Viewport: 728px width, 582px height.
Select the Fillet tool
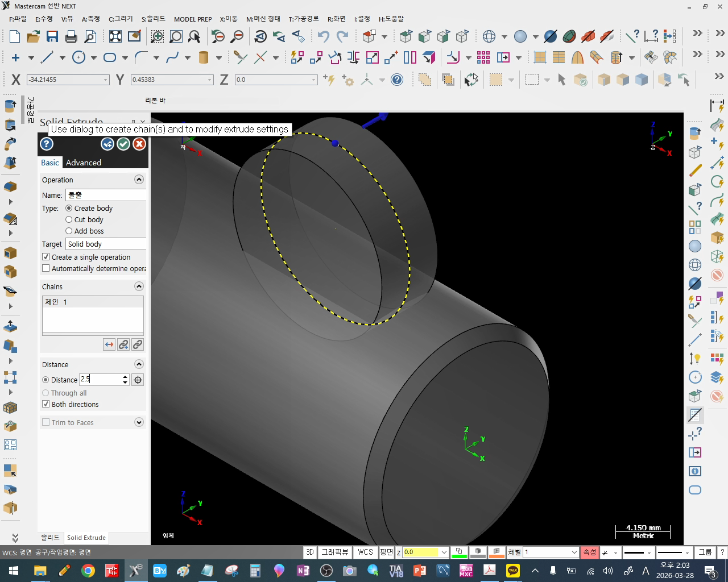click(141, 57)
